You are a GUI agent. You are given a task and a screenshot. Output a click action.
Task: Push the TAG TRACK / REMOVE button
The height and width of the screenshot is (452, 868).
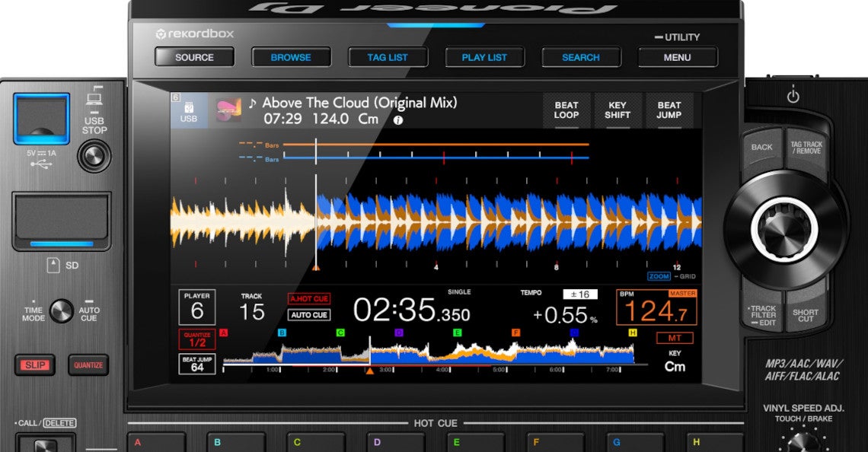806,148
